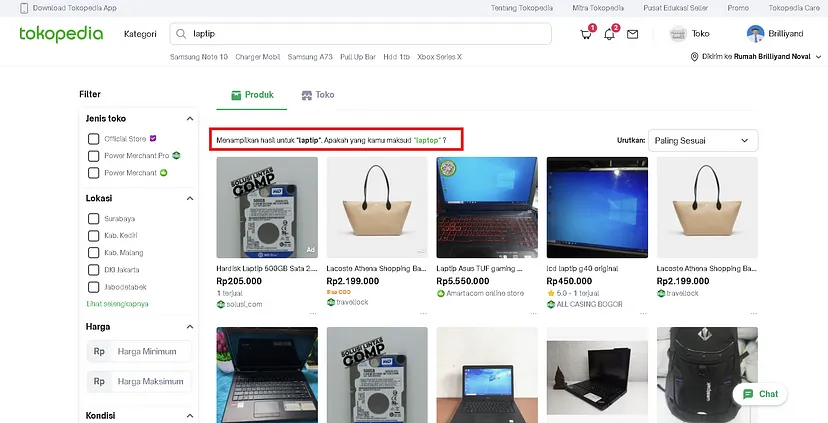Select the Charger Mobil suggestion
This screenshot has width=828, height=423.
(x=258, y=57)
